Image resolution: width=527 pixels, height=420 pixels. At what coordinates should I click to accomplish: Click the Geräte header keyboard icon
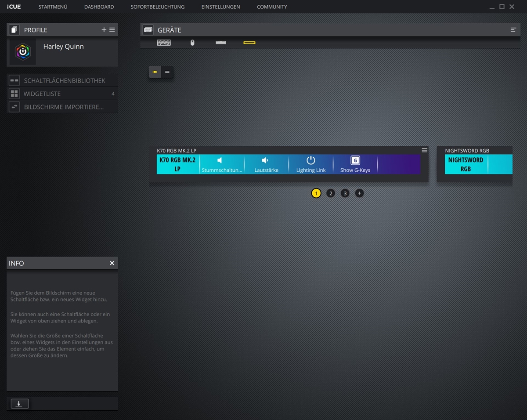coord(148,30)
